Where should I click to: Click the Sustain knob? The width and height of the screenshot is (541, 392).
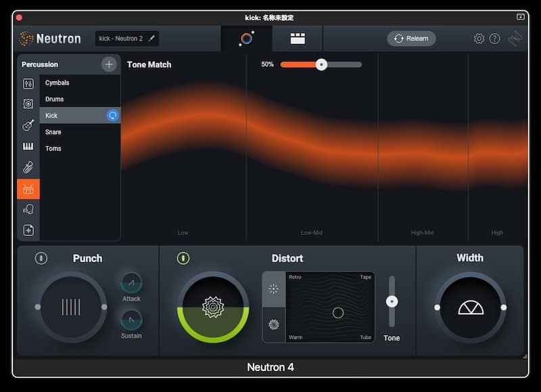tap(131, 320)
